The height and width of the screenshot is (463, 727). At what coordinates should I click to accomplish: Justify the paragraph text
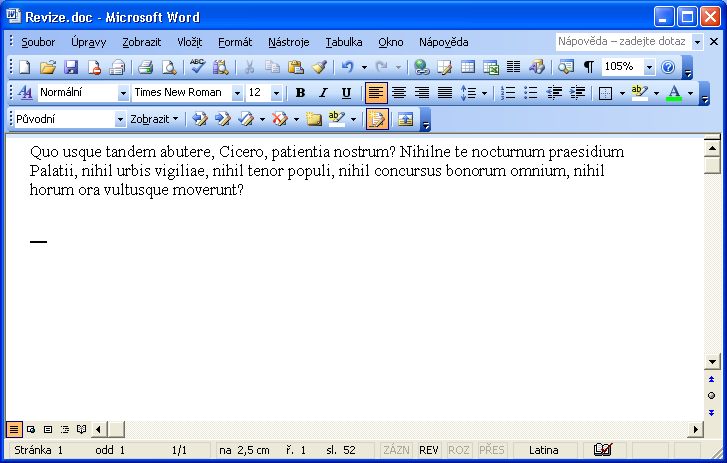[445, 93]
